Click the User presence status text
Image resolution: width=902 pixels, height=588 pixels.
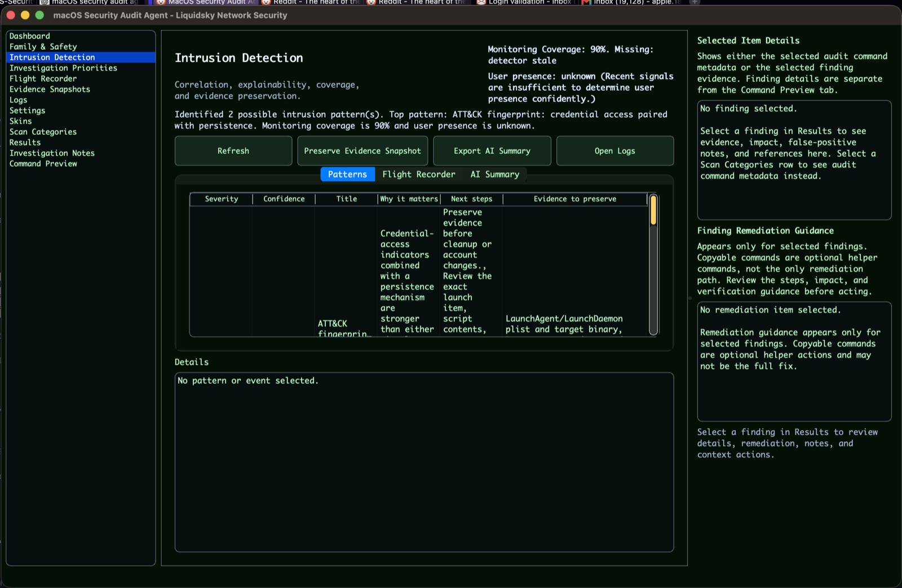pyautogui.click(x=581, y=87)
